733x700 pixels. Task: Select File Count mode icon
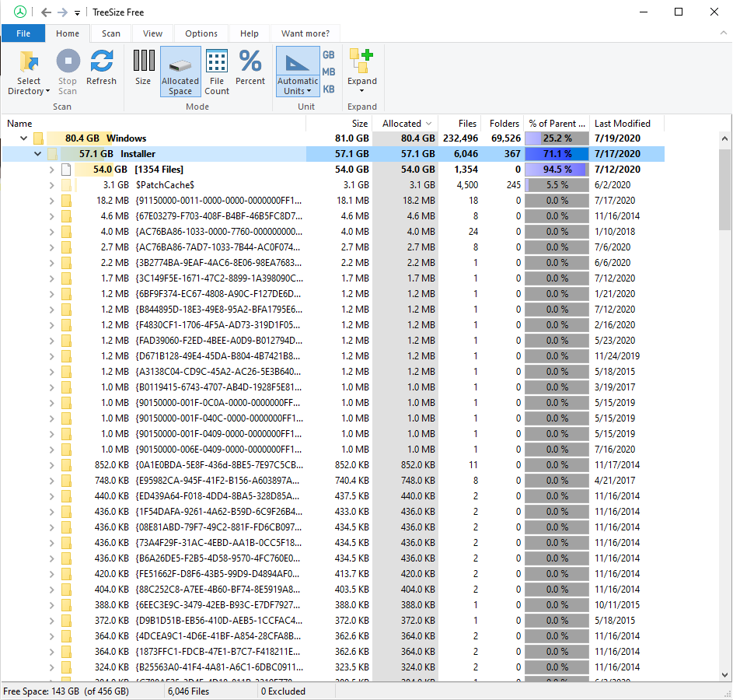coord(217,64)
